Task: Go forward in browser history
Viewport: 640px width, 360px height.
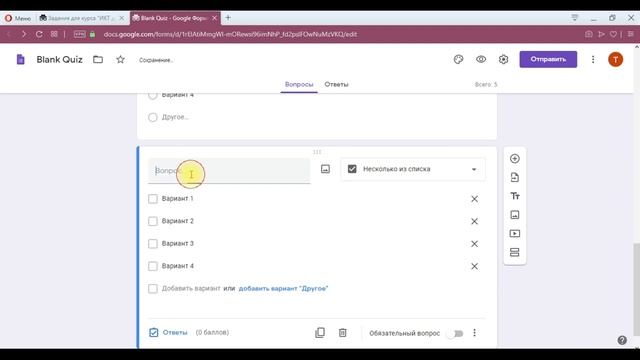Action: point(24,34)
